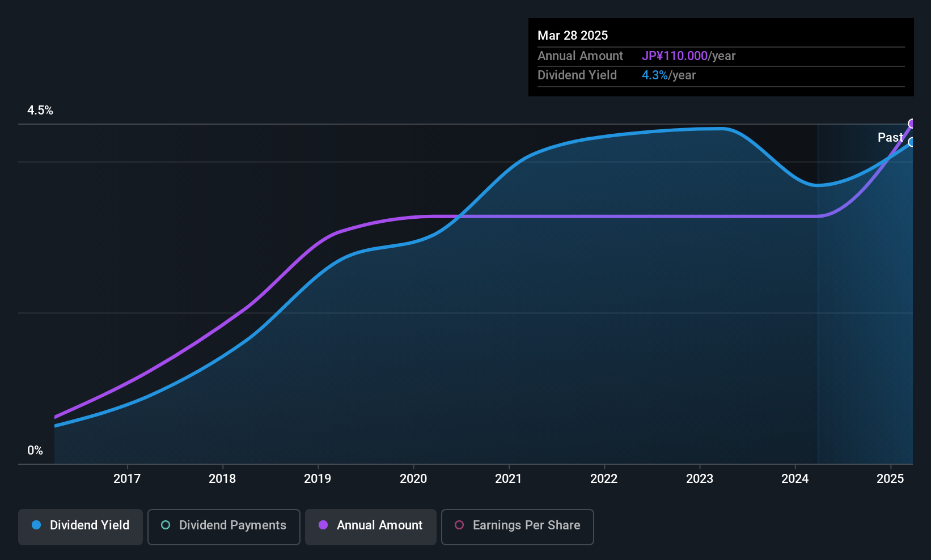931x560 pixels.
Task: Click the Past label on the chart
Action: (890, 138)
